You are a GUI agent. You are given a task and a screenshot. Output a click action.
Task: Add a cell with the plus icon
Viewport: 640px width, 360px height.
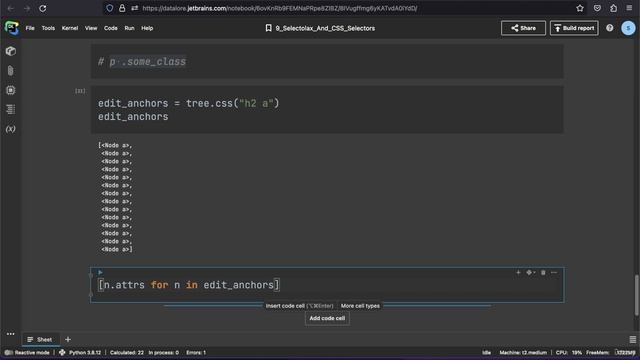[x=518, y=272]
